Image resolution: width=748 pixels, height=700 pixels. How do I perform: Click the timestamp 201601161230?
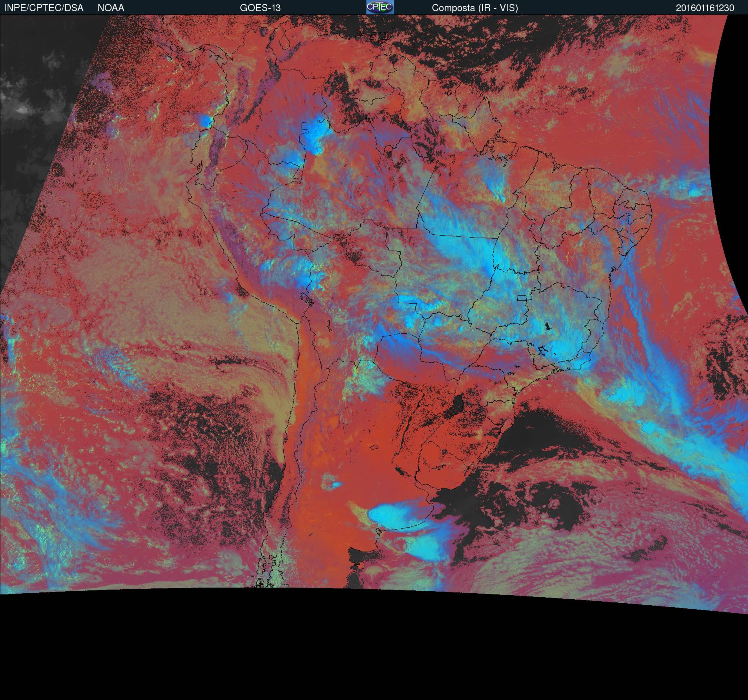(705, 8)
